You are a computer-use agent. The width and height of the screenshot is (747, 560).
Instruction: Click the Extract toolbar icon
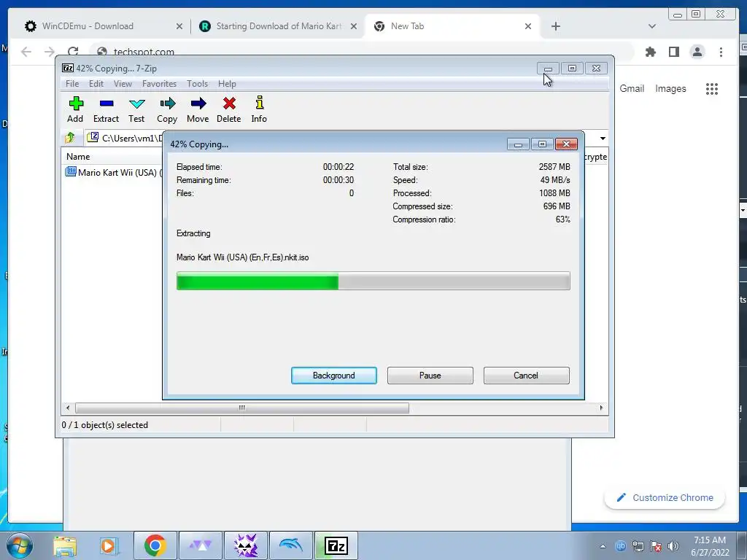[106, 109]
